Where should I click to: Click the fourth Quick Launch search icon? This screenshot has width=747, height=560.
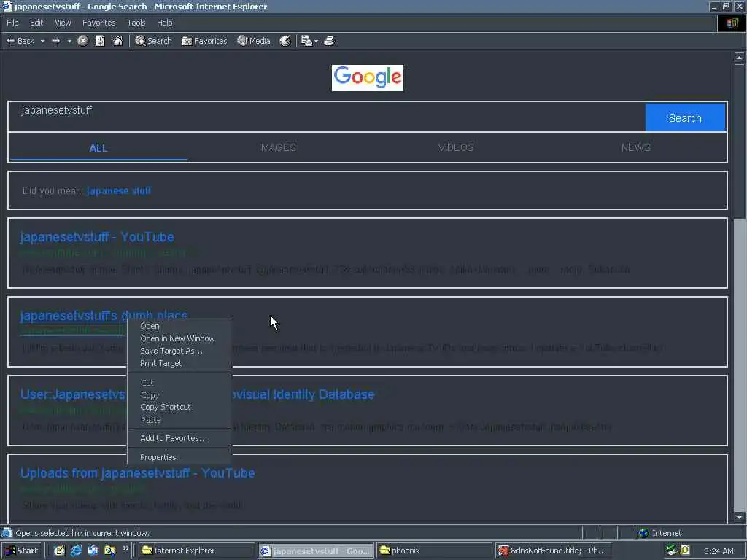pyautogui.click(x=109, y=551)
